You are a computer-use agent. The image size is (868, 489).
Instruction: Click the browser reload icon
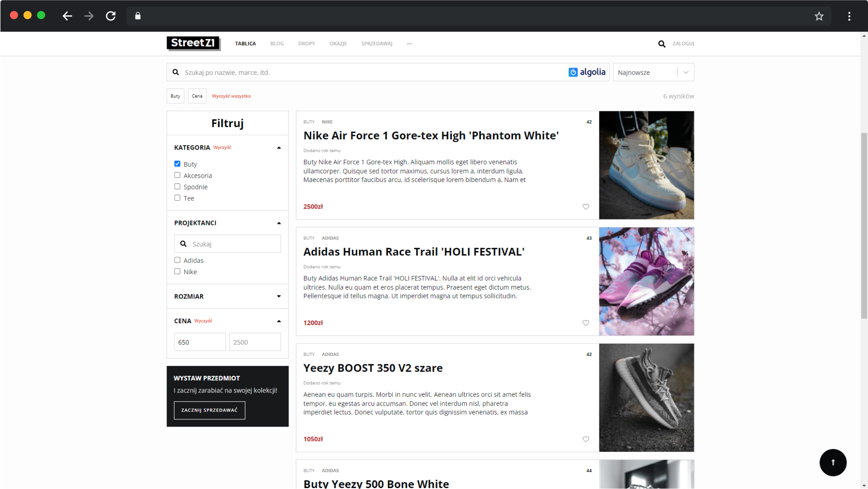(x=111, y=16)
